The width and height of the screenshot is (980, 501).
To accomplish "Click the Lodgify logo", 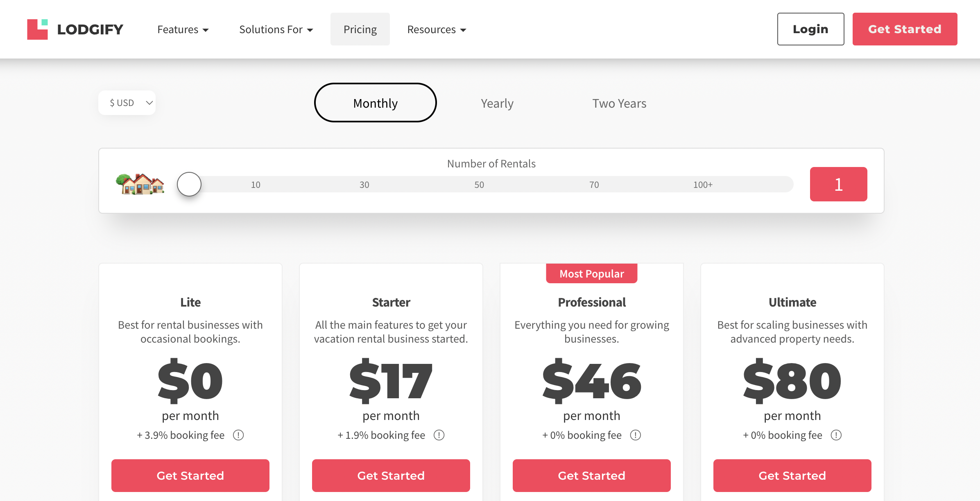I will pyautogui.click(x=75, y=29).
